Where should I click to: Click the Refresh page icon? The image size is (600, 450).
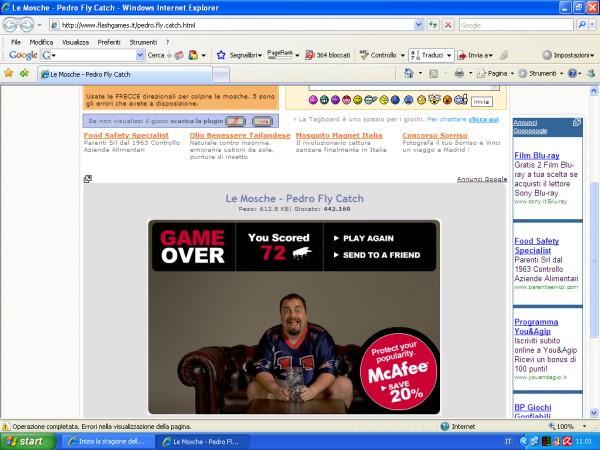coord(433,25)
